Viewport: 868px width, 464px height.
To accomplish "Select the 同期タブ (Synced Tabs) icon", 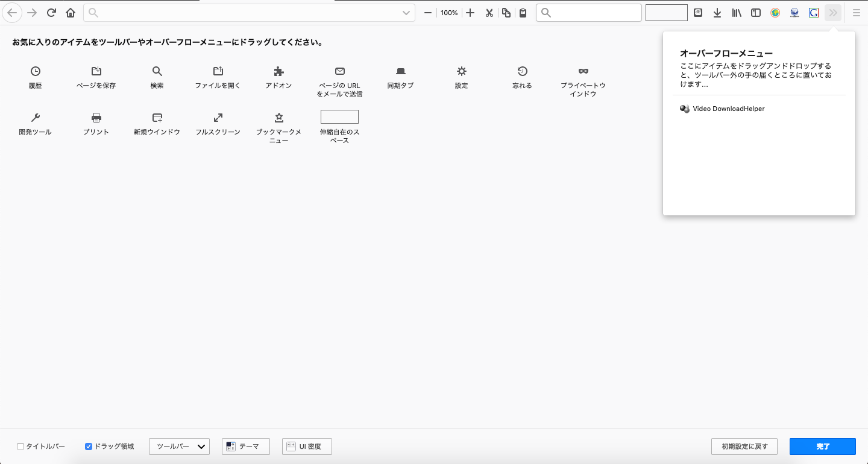I will click(x=401, y=71).
